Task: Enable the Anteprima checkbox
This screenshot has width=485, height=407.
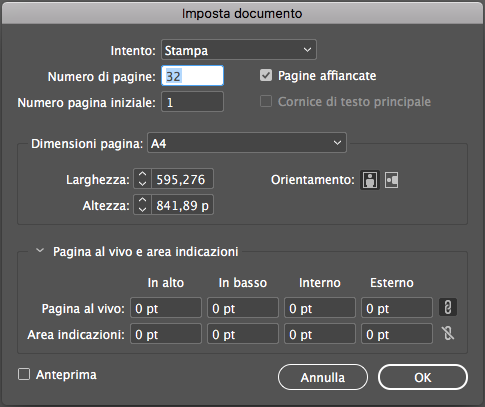Action: [x=24, y=374]
